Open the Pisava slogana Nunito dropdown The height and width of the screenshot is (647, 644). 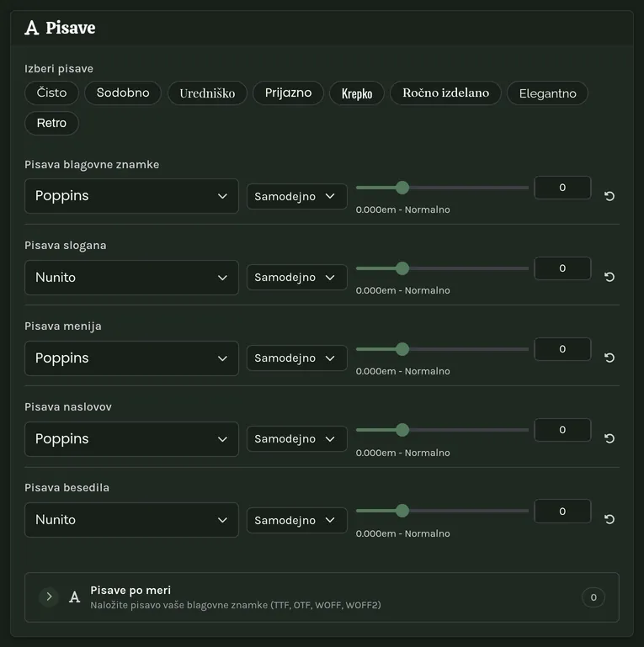[x=131, y=278]
